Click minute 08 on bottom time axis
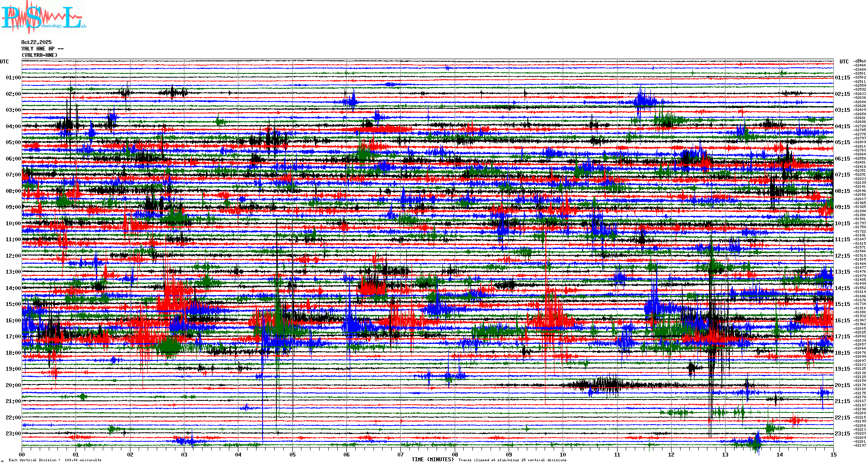 click(x=455, y=454)
